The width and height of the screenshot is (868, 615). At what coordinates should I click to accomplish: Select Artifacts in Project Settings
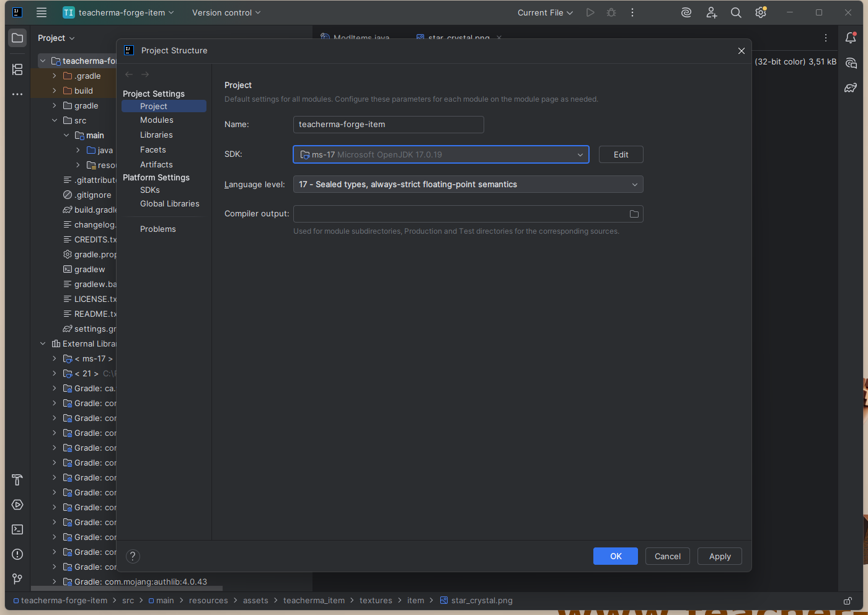coord(156,165)
